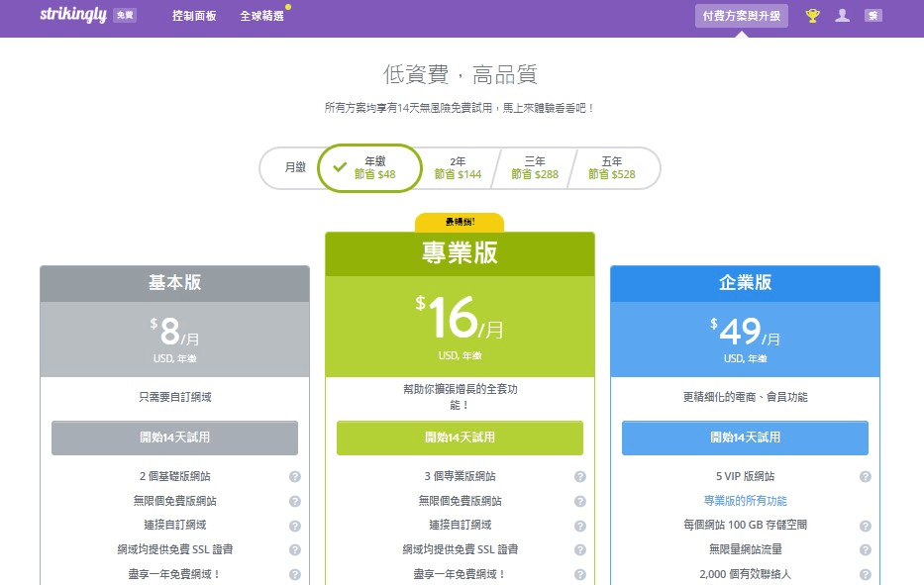Open help icon beside 無限量網站流量
The image size is (924, 585).
(x=864, y=550)
